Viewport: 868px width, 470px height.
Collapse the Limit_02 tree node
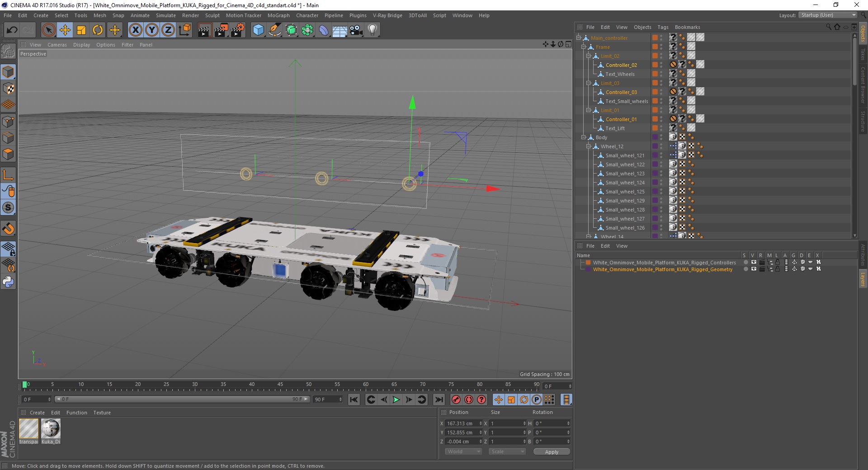click(588, 56)
